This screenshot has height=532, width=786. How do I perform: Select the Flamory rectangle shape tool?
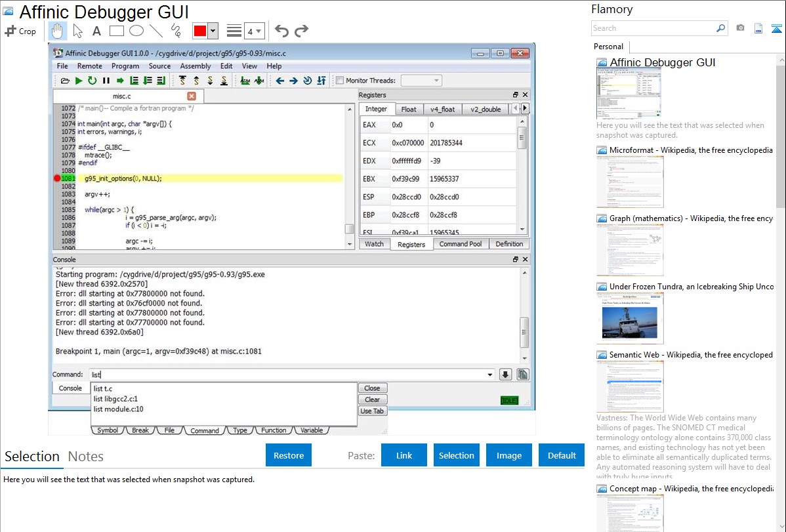pyautogui.click(x=116, y=31)
